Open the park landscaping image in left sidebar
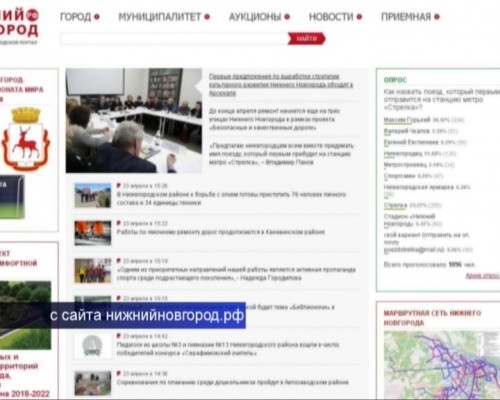Viewport: 500px width, 400px height. [x=25, y=315]
